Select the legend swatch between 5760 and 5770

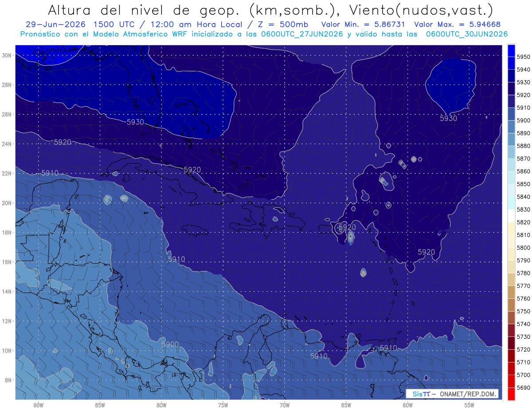(x=511, y=292)
